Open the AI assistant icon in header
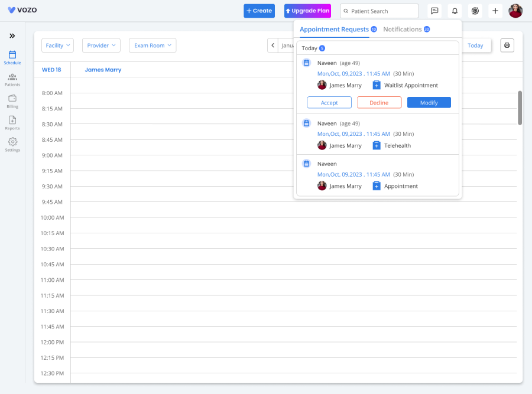The height and width of the screenshot is (394, 532). (475, 11)
